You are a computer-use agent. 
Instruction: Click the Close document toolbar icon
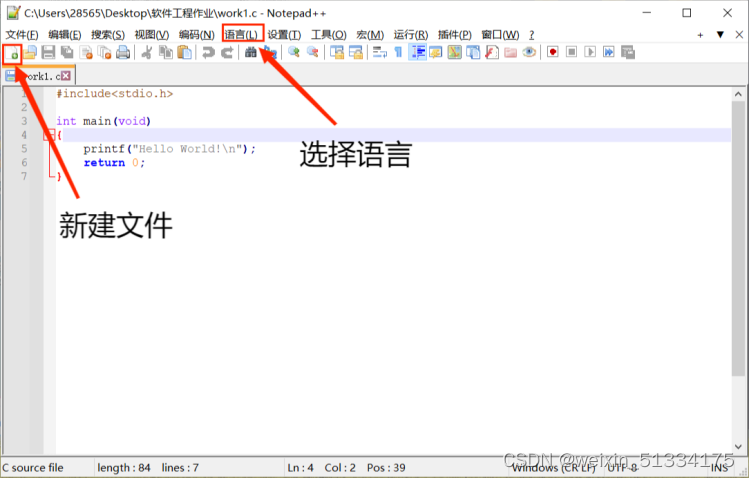[x=86, y=52]
